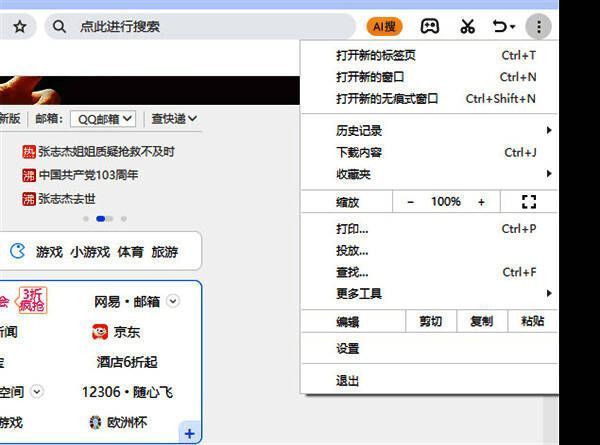This screenshot has width=600, height=445.
Task: Toggle fullscreen mode icon in zoom row
Action: coord(529,202)
